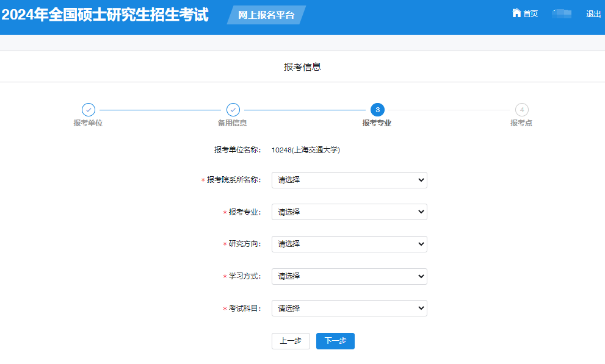Click the blurred username in header
Image resolution: width=605 pixels, height=364 pixels.
(x=562, y=14)
